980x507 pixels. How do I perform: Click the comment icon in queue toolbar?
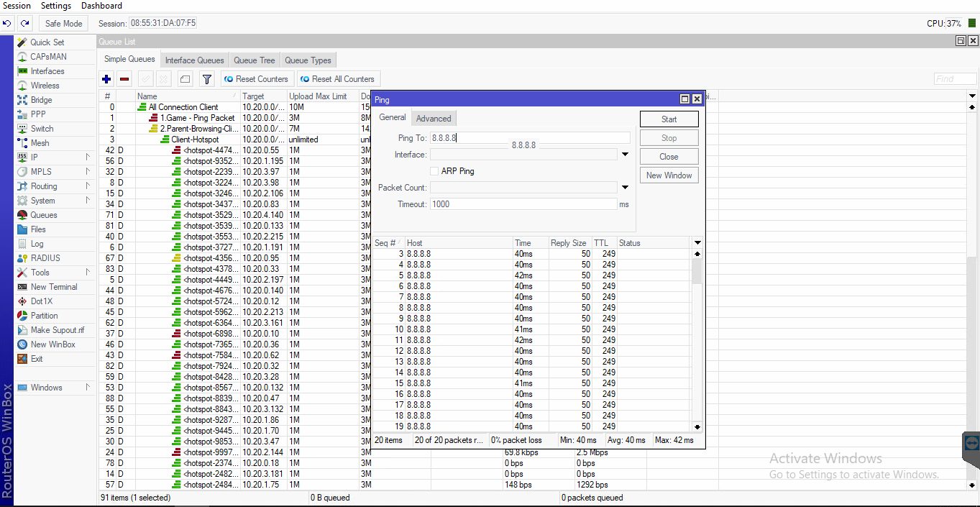click(x=185, y=79)
